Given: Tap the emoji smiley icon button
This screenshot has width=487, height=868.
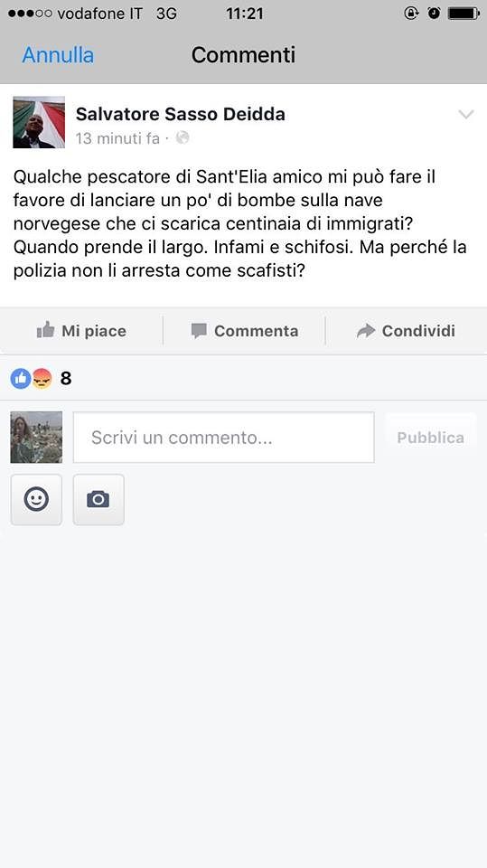Looking at the screenshot, I should pos(36,499).
